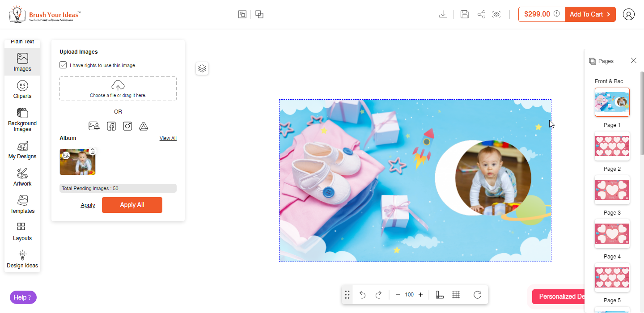Import photos from Facebook

click(111, 126)
